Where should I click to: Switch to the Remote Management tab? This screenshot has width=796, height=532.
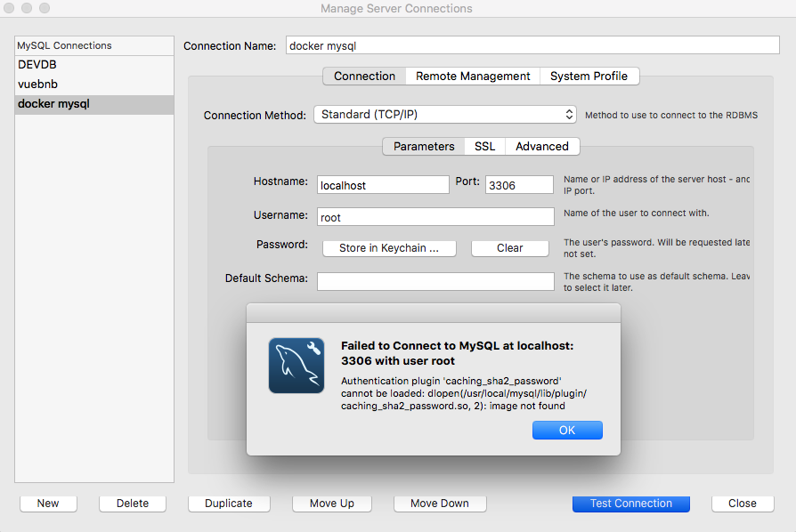click(x=473, y=77)
